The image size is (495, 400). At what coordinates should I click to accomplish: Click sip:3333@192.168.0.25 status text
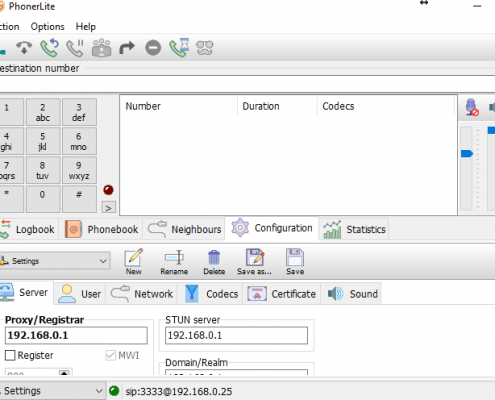[179, 391]
